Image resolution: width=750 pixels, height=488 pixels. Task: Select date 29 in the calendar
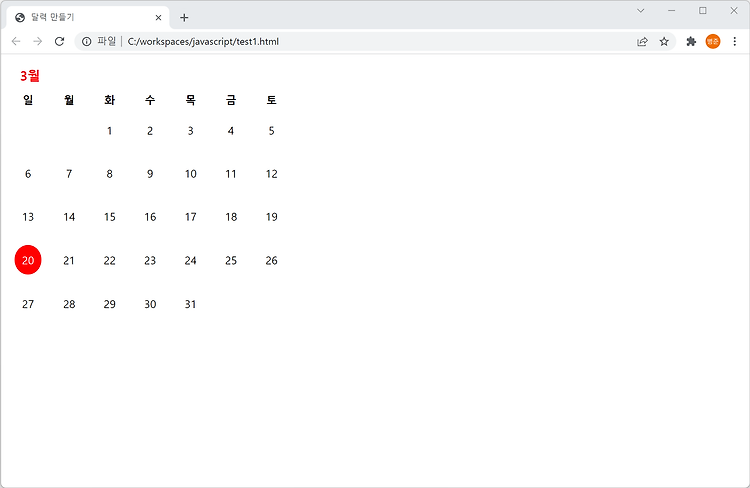tap(110, 304)
